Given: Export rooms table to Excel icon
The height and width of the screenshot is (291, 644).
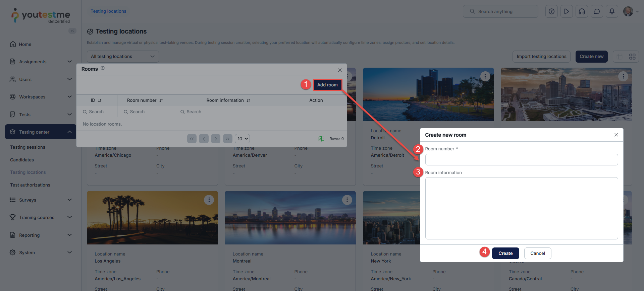Looking at the screenshot, I should coord(321,139).
